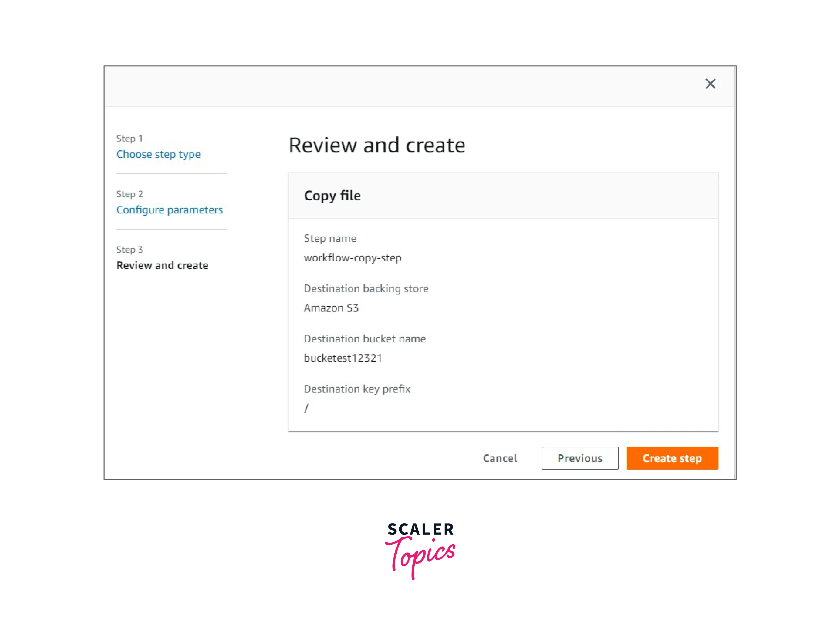840x625 pixels.
Task: Click the Copy file section header
Action: 332,196
